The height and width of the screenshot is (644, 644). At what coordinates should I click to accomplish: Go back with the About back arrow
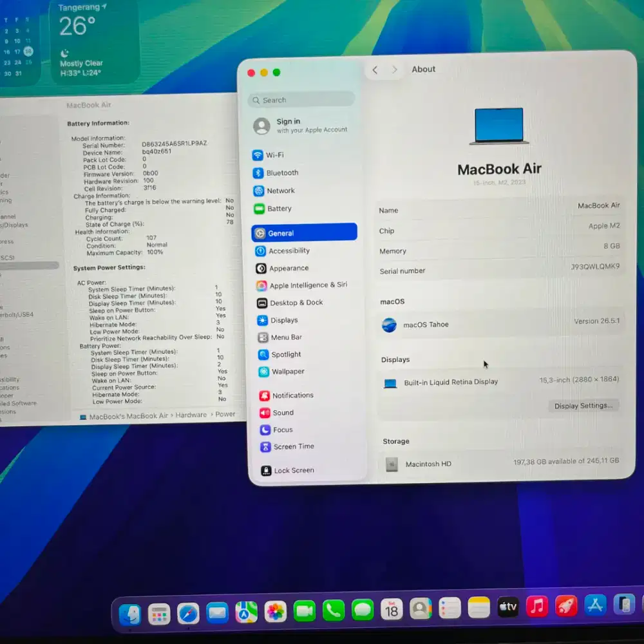[x=375, y=70]
